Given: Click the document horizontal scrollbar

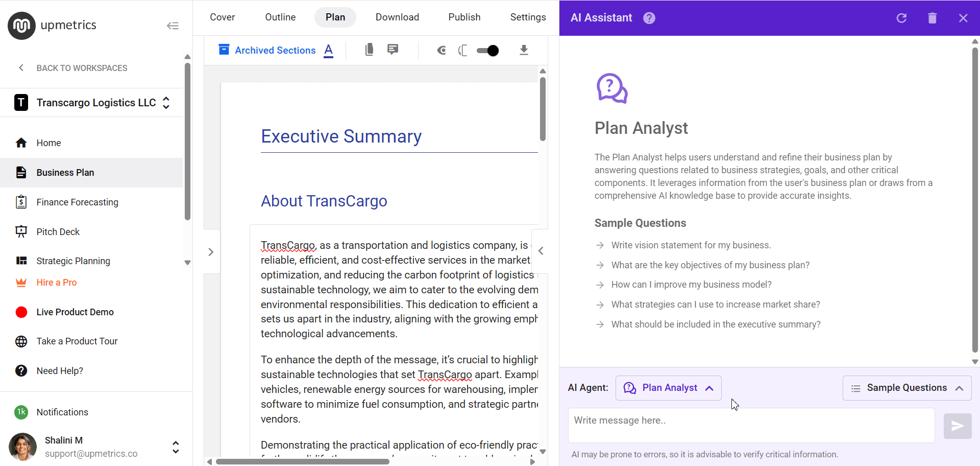Looking at the screenshot, I should pyautogui.click(x=302, y=461).
